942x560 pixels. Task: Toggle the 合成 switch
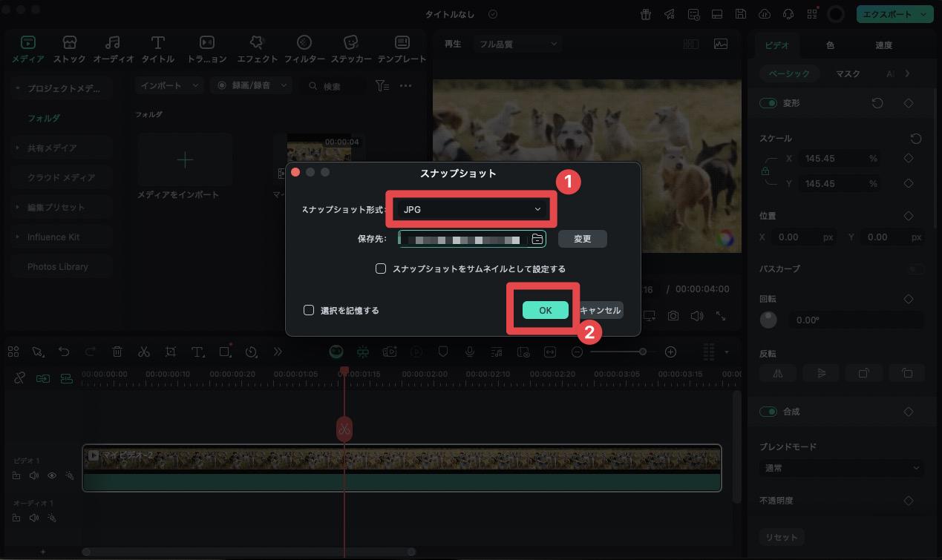(x=768, y=412)
